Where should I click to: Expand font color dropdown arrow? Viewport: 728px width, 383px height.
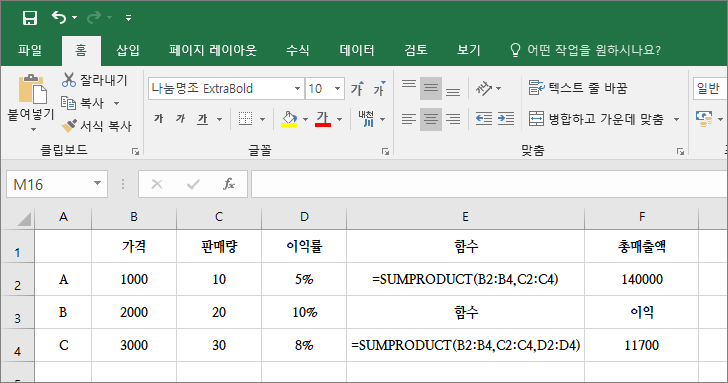pyautogui.click(x=339, y=120)
